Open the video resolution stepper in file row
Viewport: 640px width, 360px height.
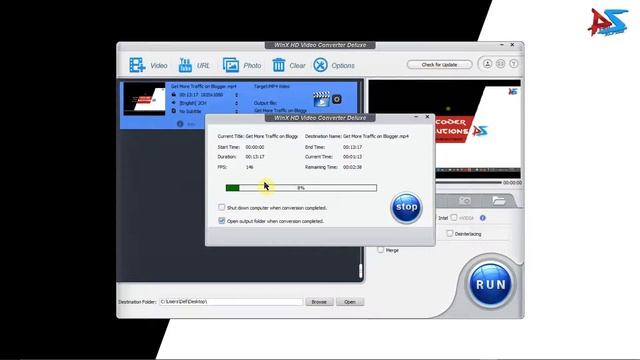[236, 95]
